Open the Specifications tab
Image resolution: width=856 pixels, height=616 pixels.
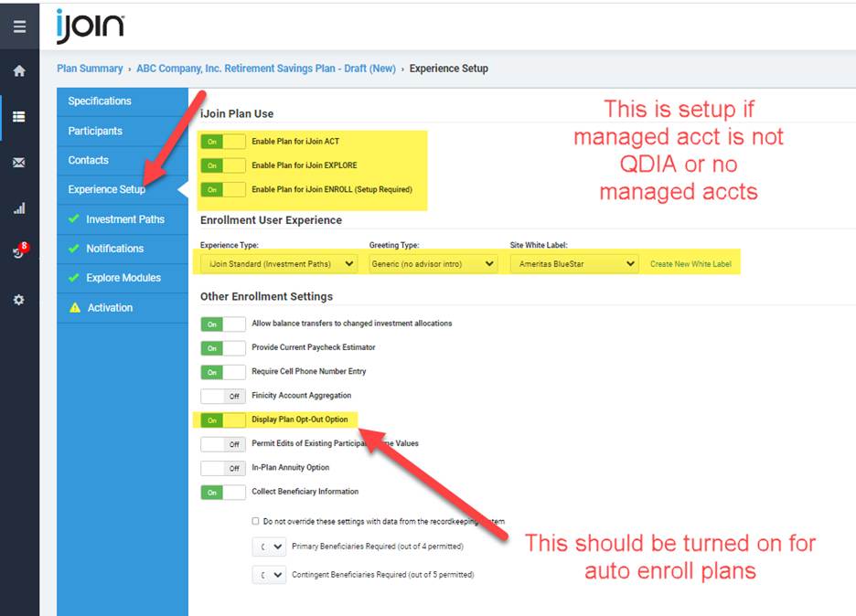point(123,101)
